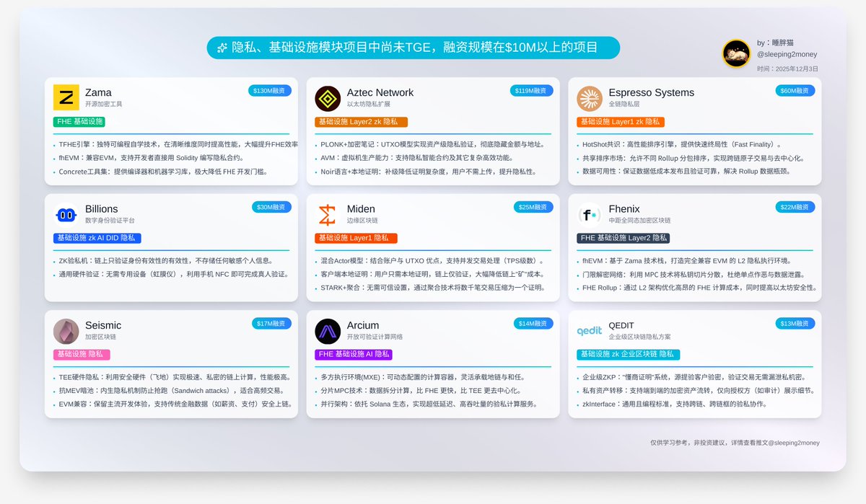Click Zama's $130M融资 badge
Viewport: 866px width, 504px height.
[x=269, y=91]
